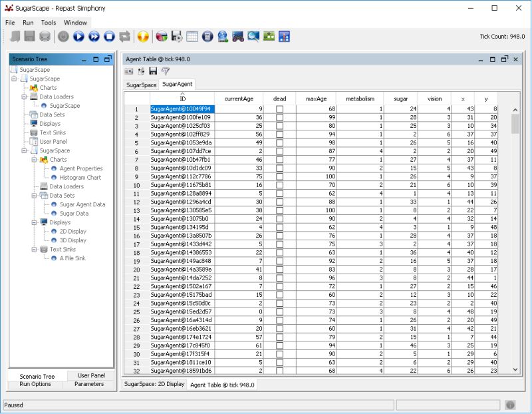
Task: Minimize the Scenario Tree panel
Action: [84, 59]
